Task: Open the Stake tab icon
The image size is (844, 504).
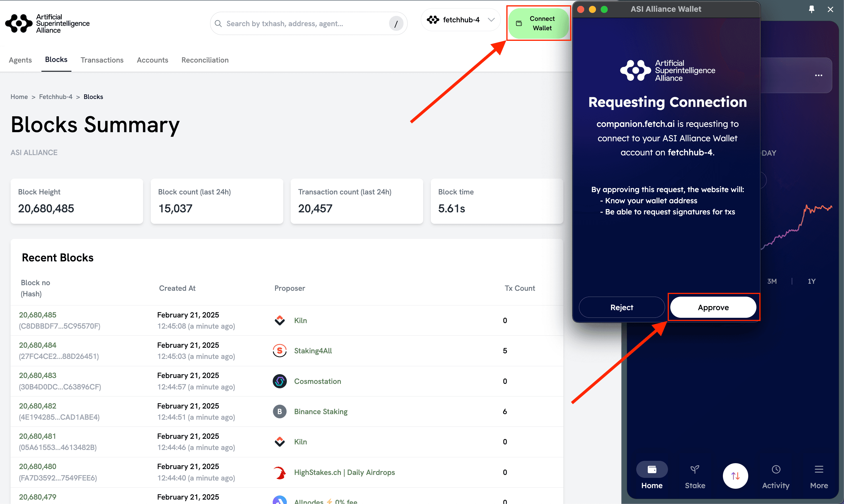Action: click(x=695, y=470)
